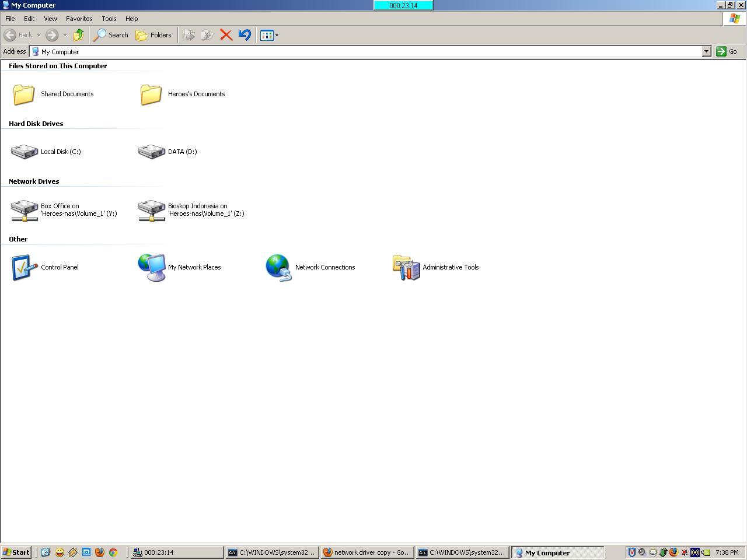Open the Local Disk (C:) drive

pyautogui.click(x=25, y=152)
